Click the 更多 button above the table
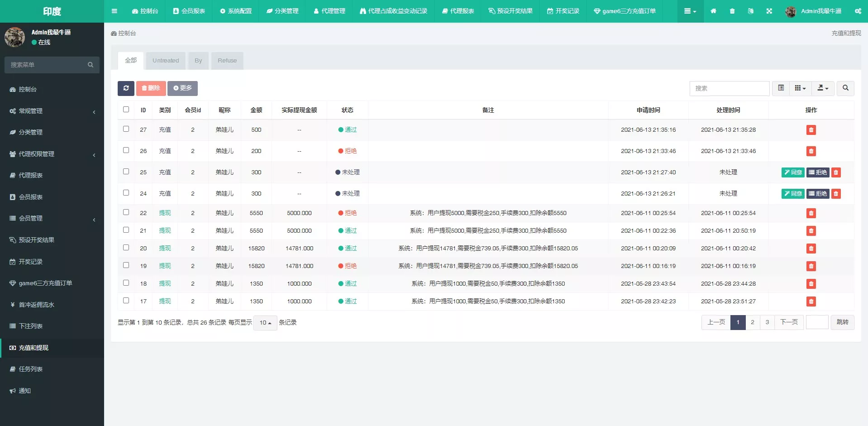 (x=182, y=88)
